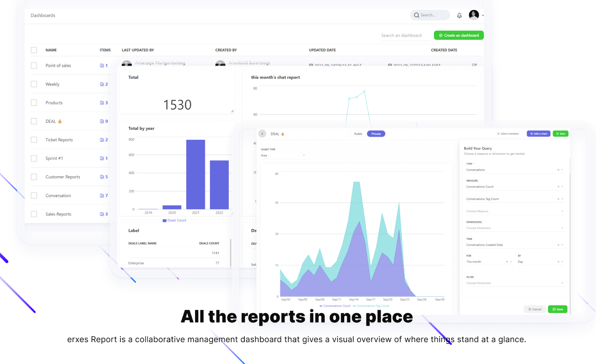Click the items icon for Sprint #1

point(102,158)
